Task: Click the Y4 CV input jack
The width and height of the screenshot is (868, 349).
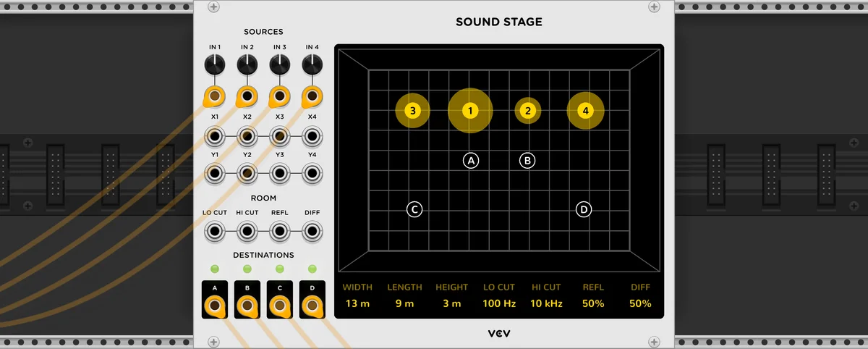Action: coord(312,173)
